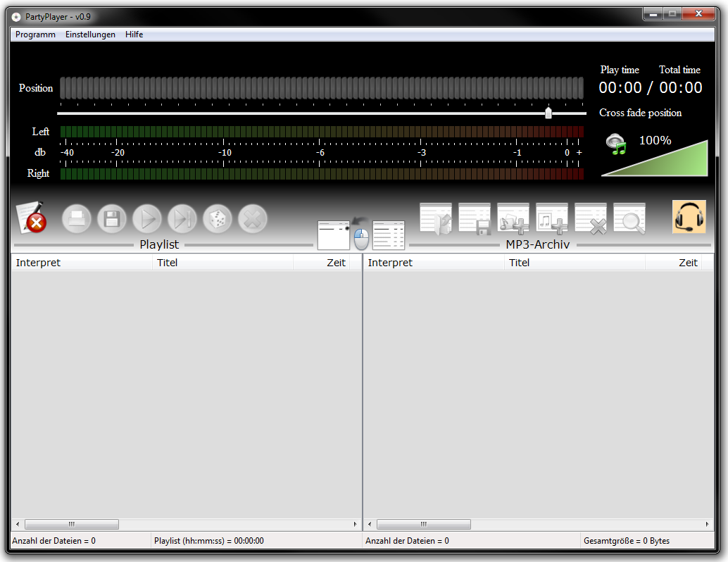Click the round X remove button
This screenshot has width=728, height=562.
click(252, 219)
